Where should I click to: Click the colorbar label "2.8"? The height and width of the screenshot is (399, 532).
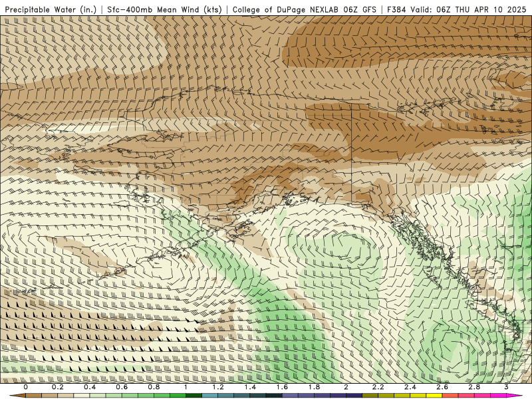pos(474,387)
